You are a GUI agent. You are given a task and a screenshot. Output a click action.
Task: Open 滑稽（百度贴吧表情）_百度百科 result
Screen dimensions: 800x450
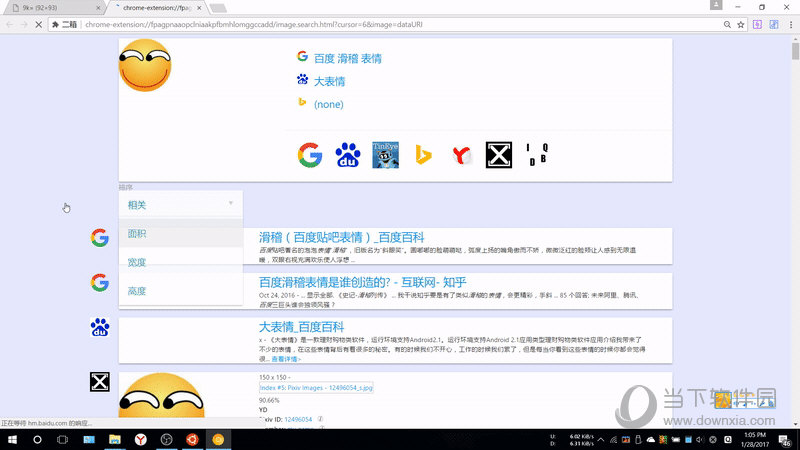pos(341,237)
